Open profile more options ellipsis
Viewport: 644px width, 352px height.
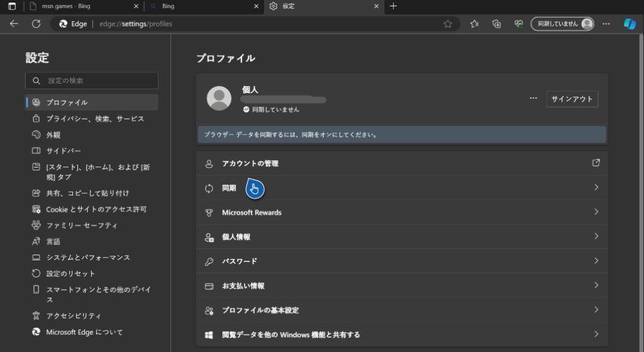pyautogui.click(x=533, y=99)
